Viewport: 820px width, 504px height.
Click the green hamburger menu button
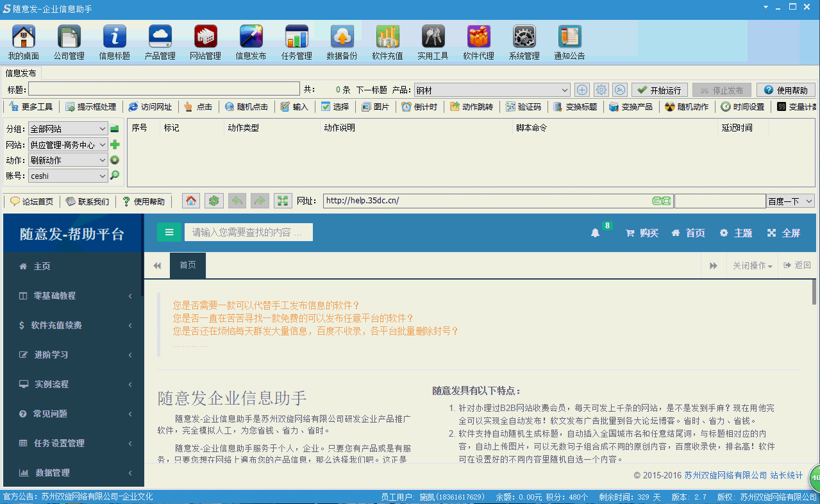[x=169, y=232]
